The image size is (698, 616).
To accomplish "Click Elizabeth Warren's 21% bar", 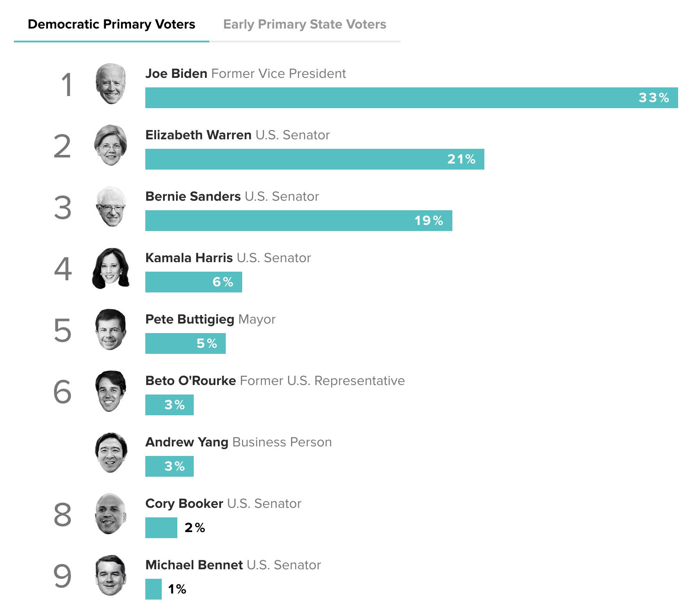I will pyautogui.click(x=314, y=159).
